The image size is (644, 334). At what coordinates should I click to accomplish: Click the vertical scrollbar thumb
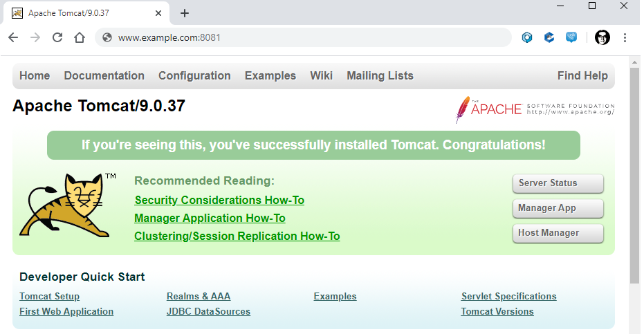point(634,176)
